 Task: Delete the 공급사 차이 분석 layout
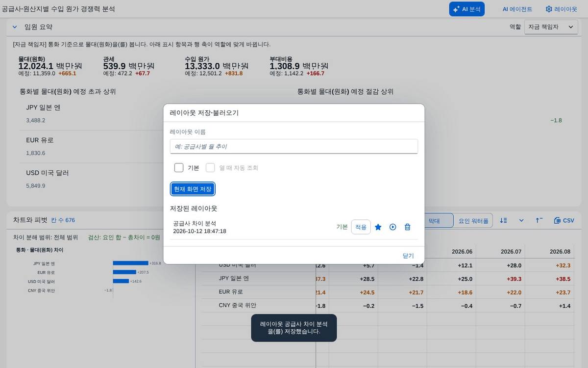pos(407,227)
